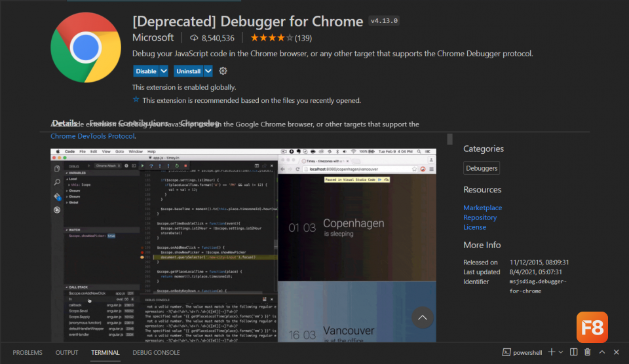
Task: Disable the Debugger for Chrome extension
Action: click(x=146, y=71)
